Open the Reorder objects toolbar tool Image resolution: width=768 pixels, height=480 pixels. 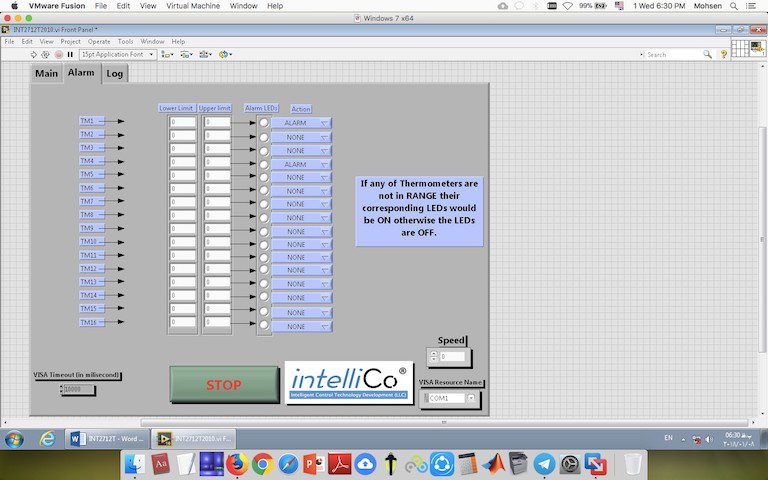[x=226, y=54]
